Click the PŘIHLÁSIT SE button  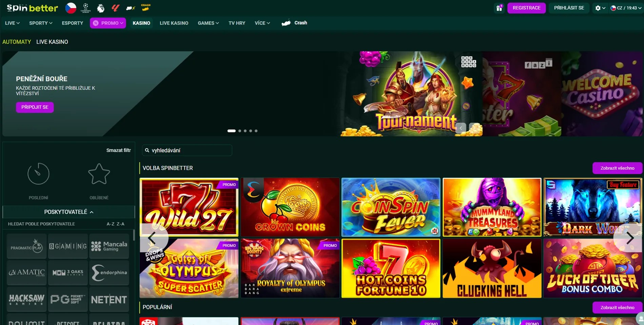[x=569, y=8]
